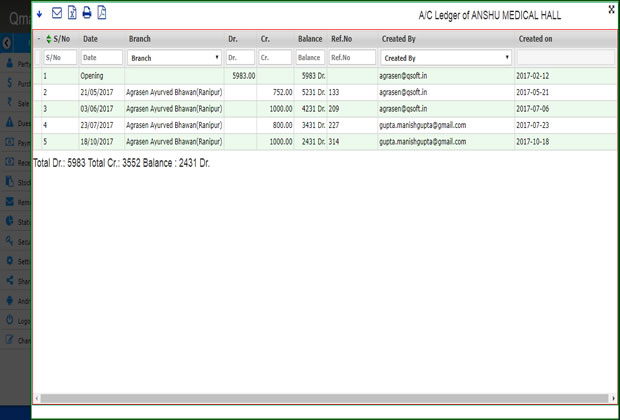This screenshot has height=420, width=620.
Task: Select the 18/10/2017 date cell
Action: (x=102, y=142)
